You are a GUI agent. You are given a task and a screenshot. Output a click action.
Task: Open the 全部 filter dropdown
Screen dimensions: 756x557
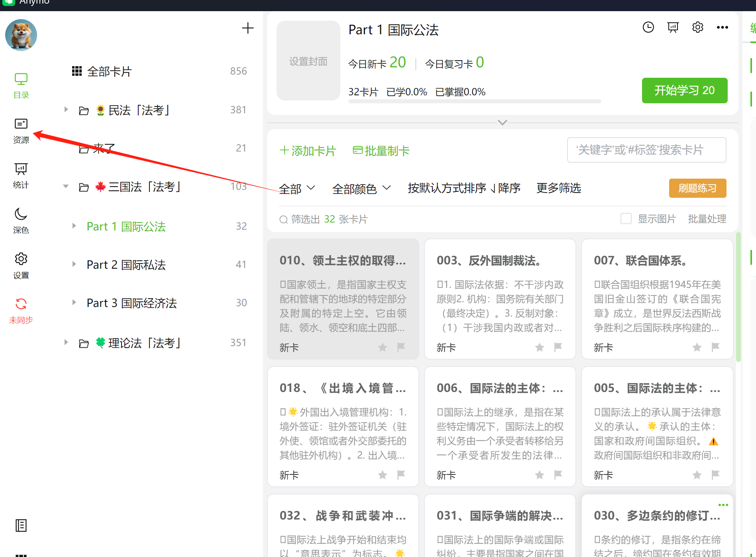(x=297, y=188)
